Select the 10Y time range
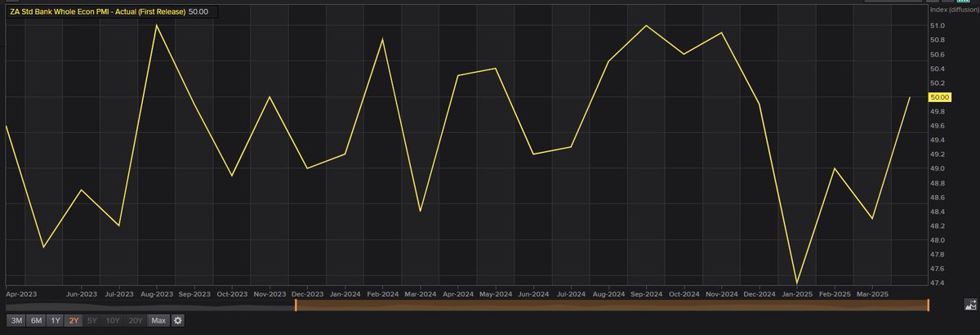Image resolution: width=980 pixels, height=335 pixels. point(113,321)
